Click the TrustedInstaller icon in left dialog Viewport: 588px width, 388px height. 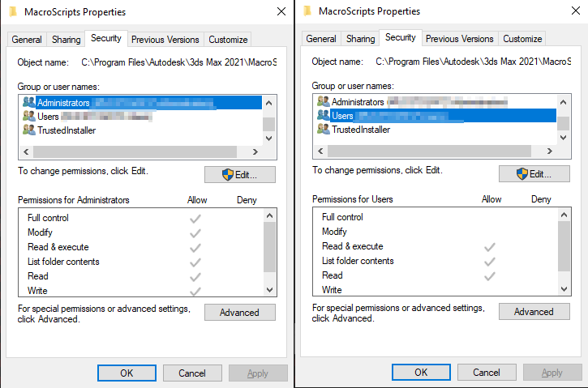[29, 130]
